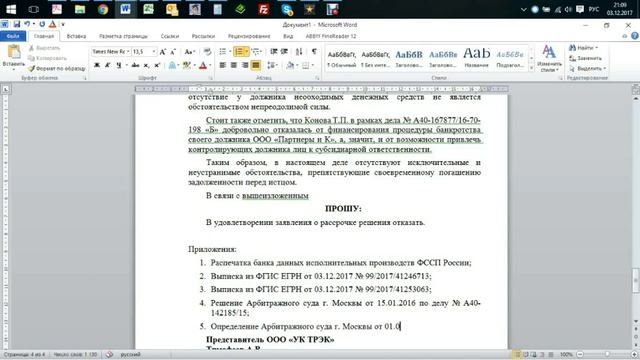Switch to the Ссылки tab
The height and width of the screenshot is (360, 640).
click(x=170, y=36)
